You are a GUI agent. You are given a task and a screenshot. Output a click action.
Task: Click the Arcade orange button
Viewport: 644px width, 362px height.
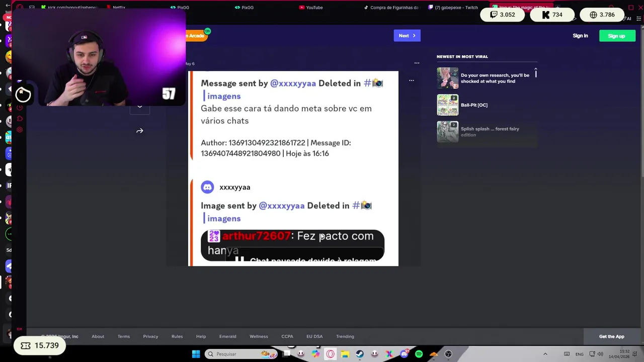coord(196,36)
